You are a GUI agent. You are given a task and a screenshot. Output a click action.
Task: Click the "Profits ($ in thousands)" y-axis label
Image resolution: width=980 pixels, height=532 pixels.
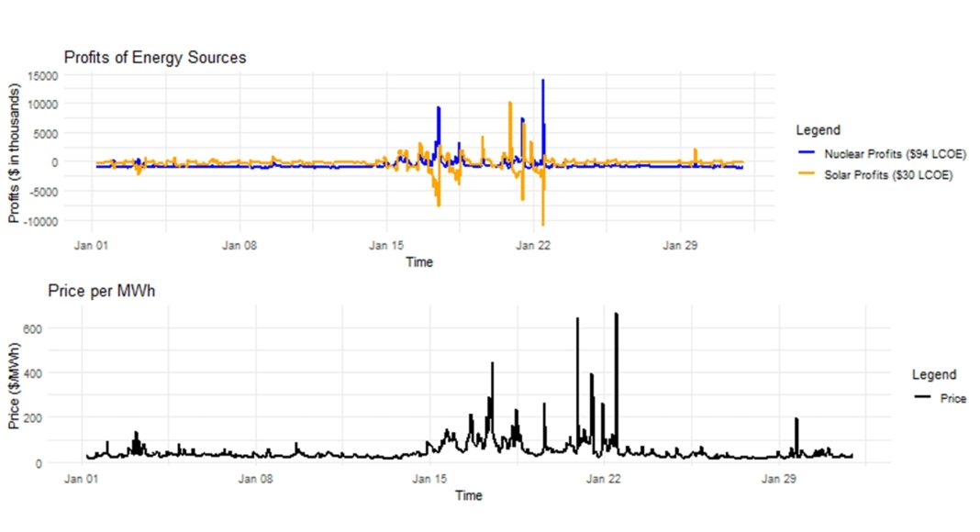[15, 154]
